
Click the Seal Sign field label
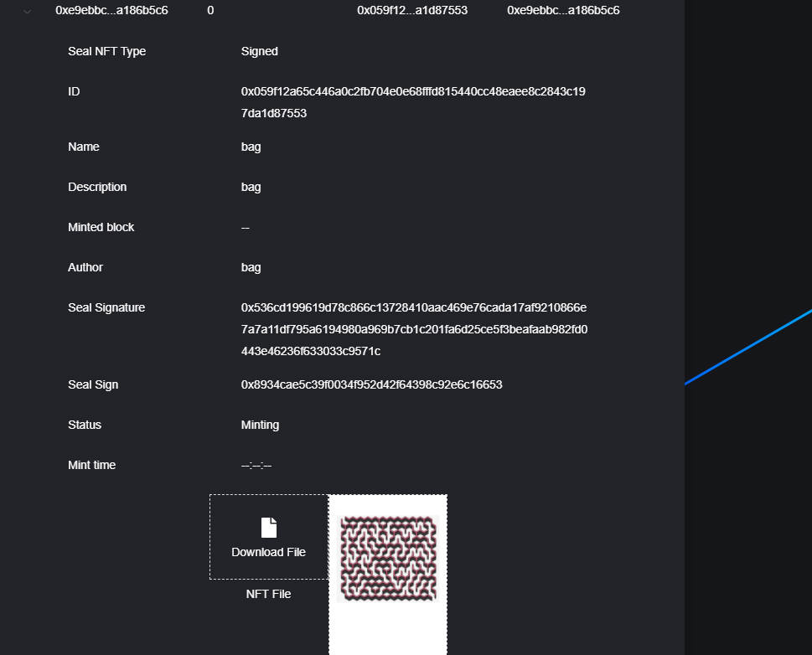[93, 384]
